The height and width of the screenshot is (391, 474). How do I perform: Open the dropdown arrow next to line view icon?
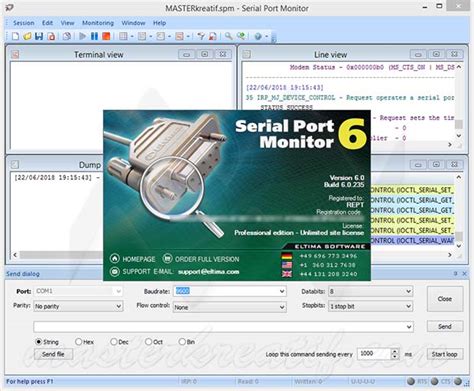click(151, 36)
